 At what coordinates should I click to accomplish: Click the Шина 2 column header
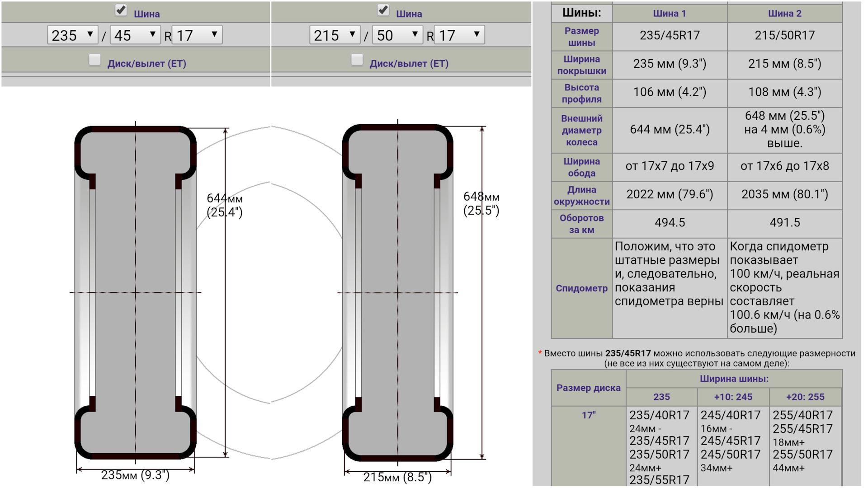coord(784,14)
